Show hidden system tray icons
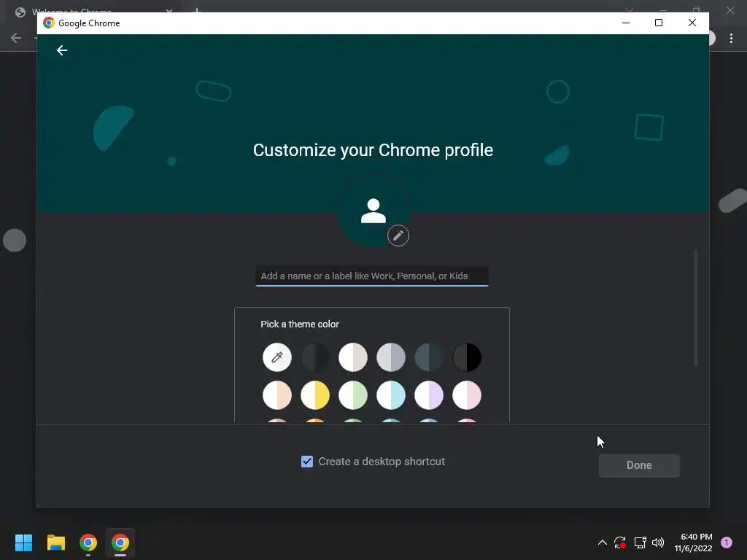Viewport: 747px width, 560px height. [602, 542]
